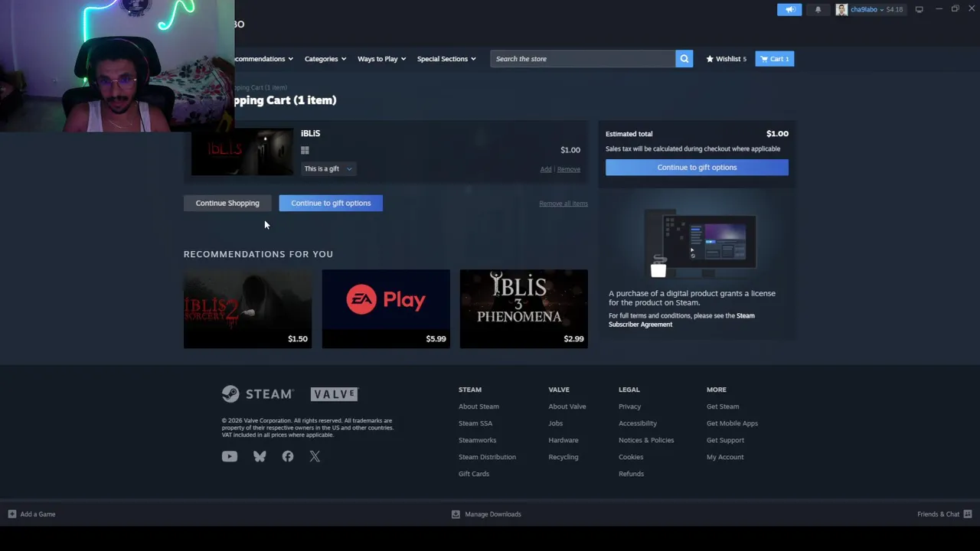
Task: Click the Friends & Chat label
Action: [938, 514]
